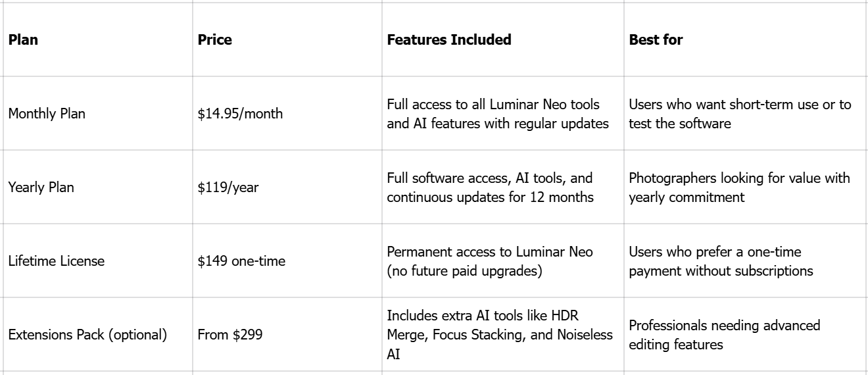Select the Price header cell
Viewport: 868px width, 375px height.
coord(214,40)
